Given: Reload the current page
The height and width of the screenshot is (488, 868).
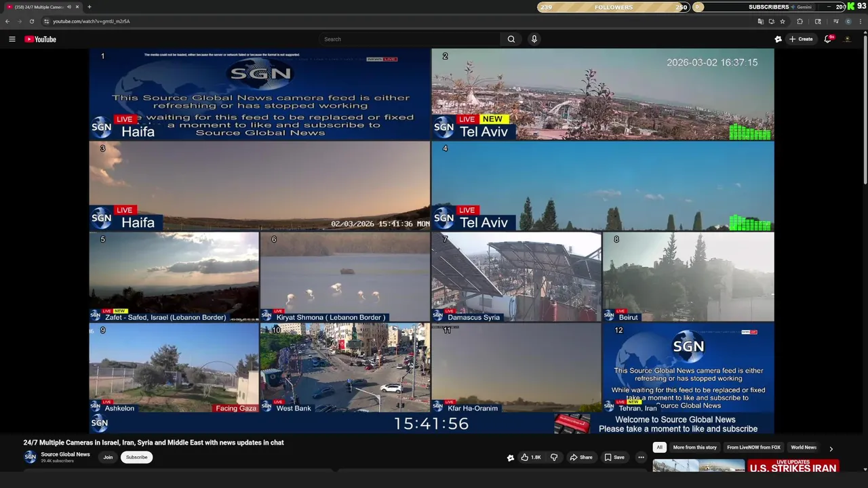Looking at the screenshot, I should coord(31,21).
